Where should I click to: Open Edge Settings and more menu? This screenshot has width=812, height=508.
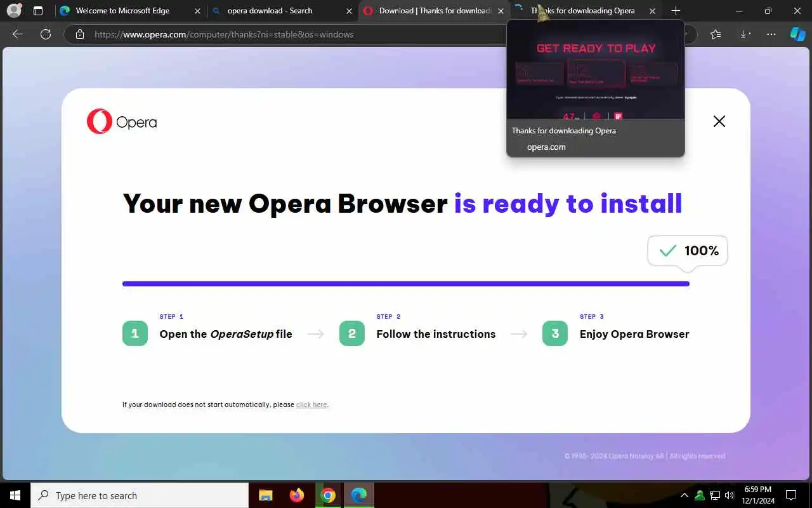point(771,34)
